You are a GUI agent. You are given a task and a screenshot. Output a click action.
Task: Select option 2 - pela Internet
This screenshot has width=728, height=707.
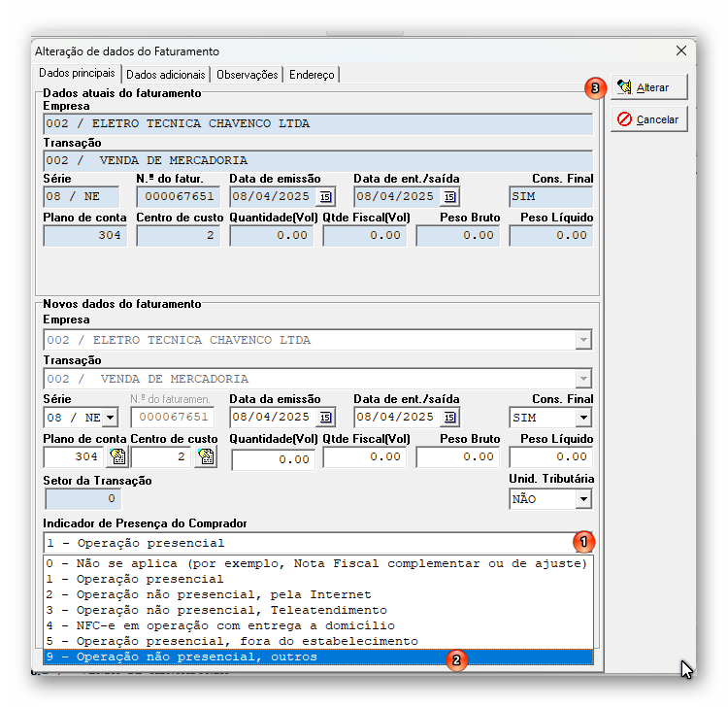click(318, 594)
